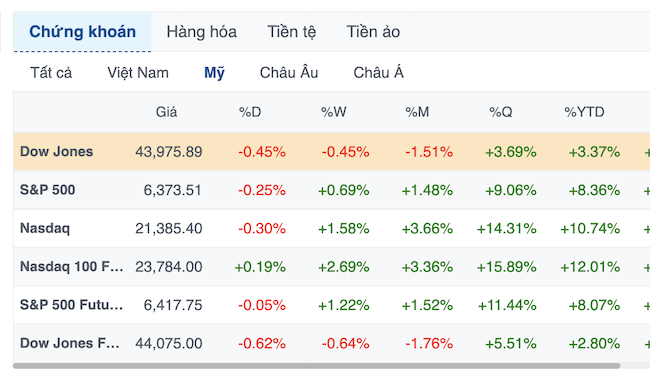Open the Dow Jones index row
The image size is (650, 381).
tap(331, 152)
